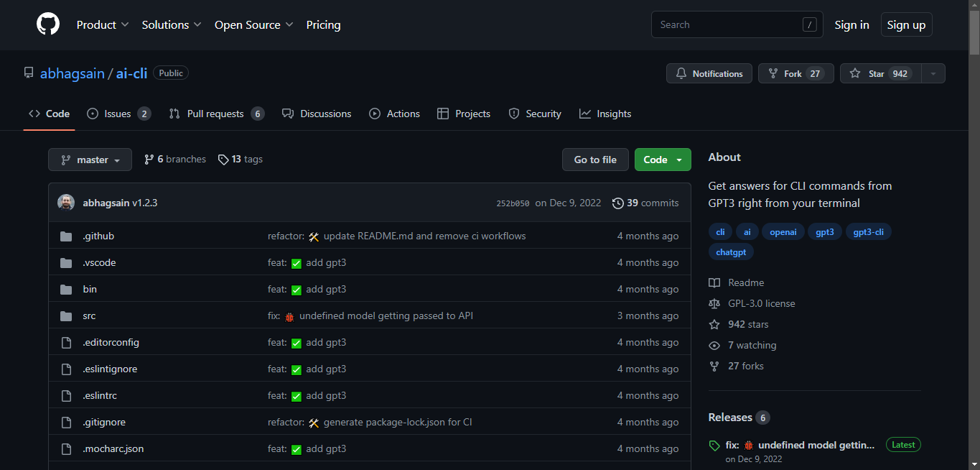The image size is (980, 470).
Task: Select the cli topic tag
Action: (720, 232)
